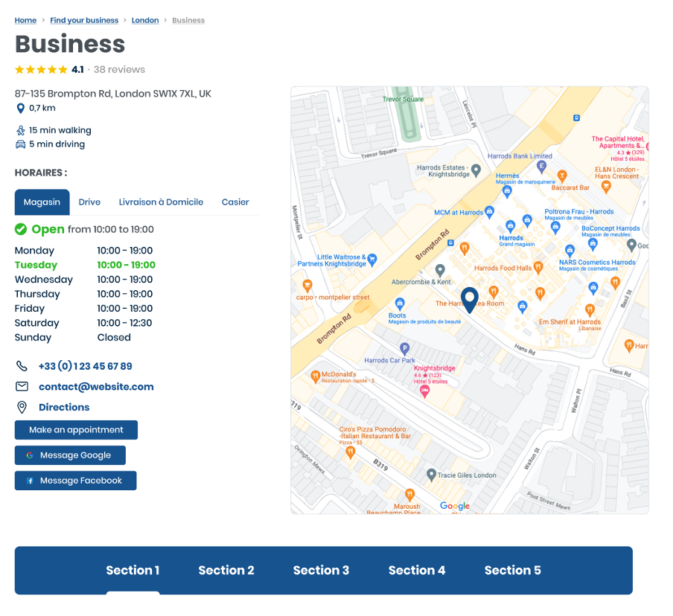
Task: Click the Knightsbridge hotel pink pin
Action: [424, 391]
